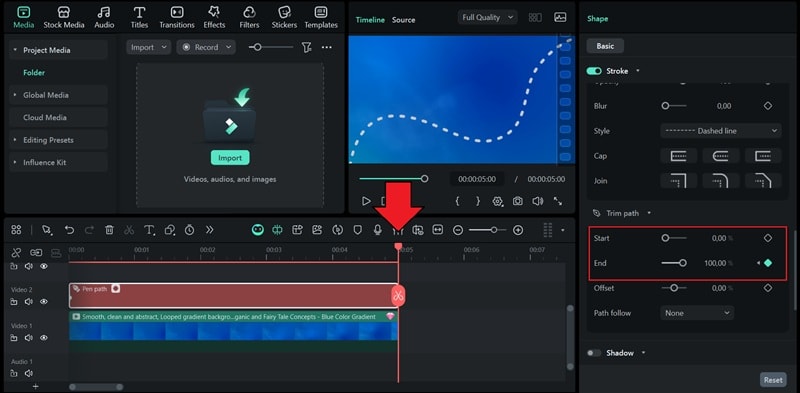The height and width of the screenshot is (393, 800).
Task: Take a snapshot with camera icon
Action: [x=517, y=201]
